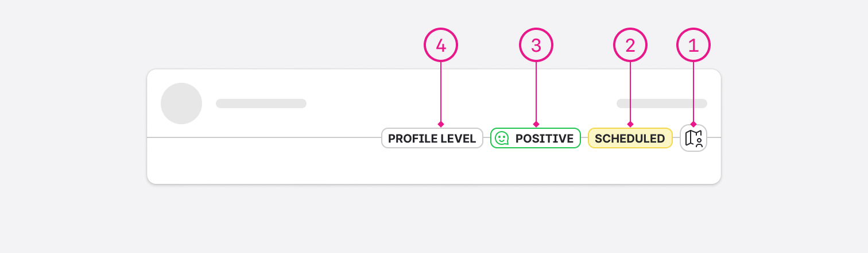This screenshot has width=868, height=253.
Task: Open the gray circular avatar placeholder
Action: pos(181,103)
